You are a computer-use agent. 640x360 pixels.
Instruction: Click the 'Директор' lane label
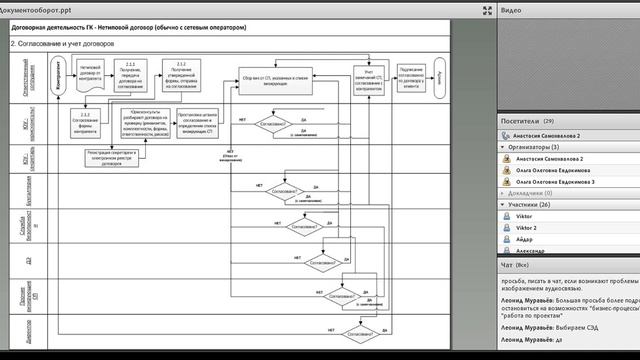[x=29, y=331]
